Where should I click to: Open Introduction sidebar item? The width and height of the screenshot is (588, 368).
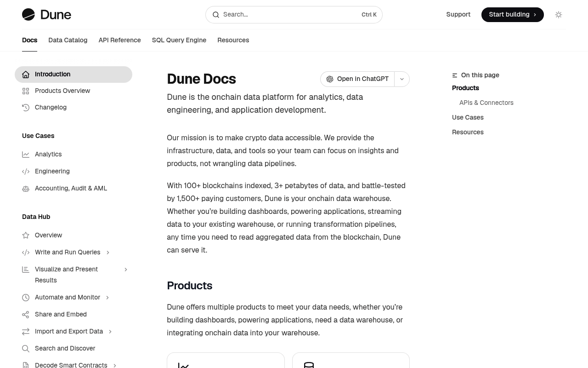click(73, 75)
